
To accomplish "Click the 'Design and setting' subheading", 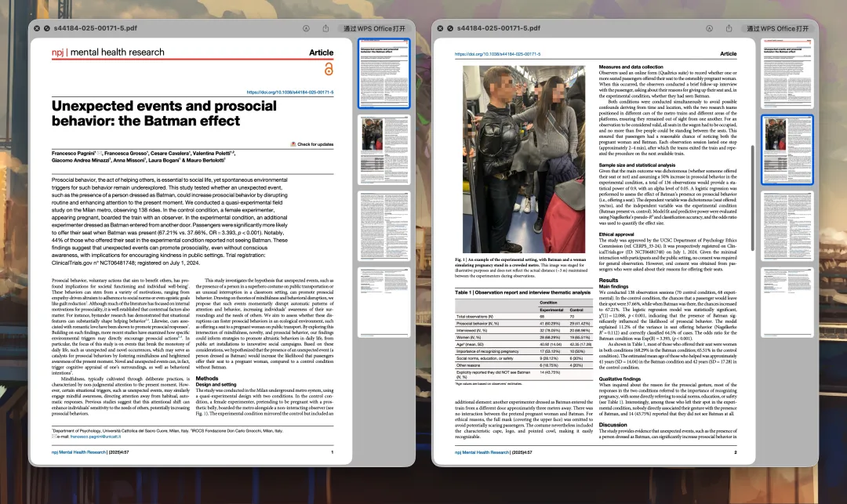I will pos(216,384).
